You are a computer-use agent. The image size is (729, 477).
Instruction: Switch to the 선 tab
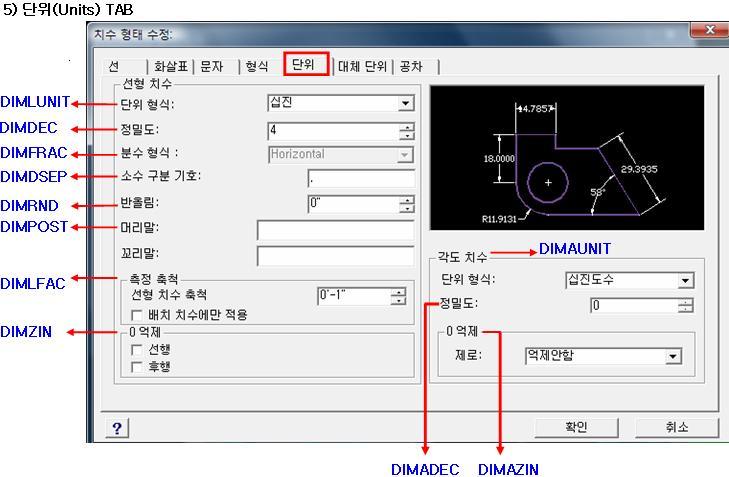click(x=114, y=66)
